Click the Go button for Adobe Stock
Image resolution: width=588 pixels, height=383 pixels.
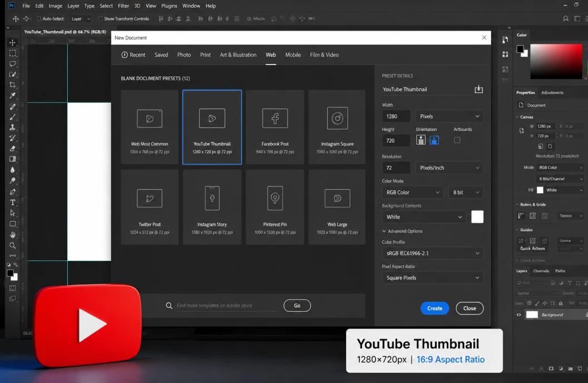[297, 306]
